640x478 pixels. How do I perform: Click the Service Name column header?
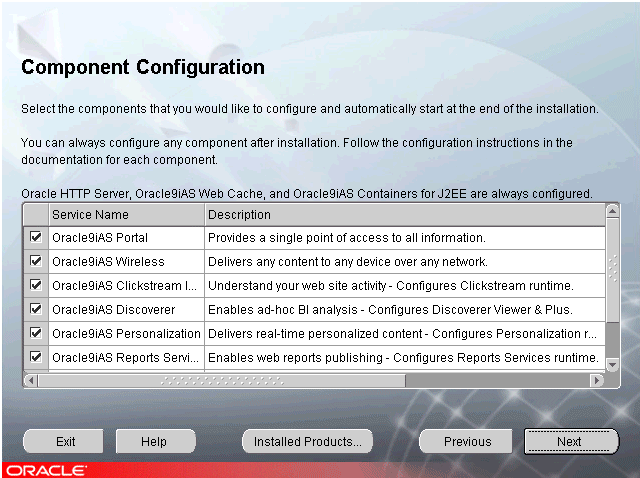point(127,215)
